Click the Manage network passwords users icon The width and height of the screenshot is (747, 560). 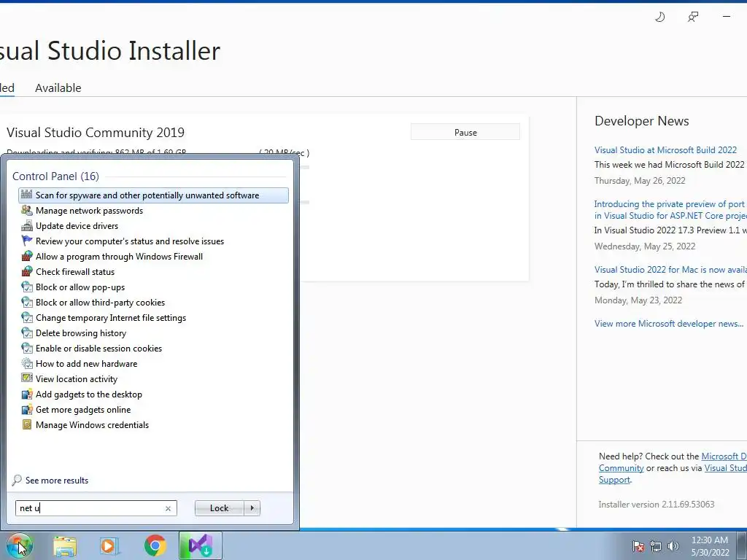27,211
